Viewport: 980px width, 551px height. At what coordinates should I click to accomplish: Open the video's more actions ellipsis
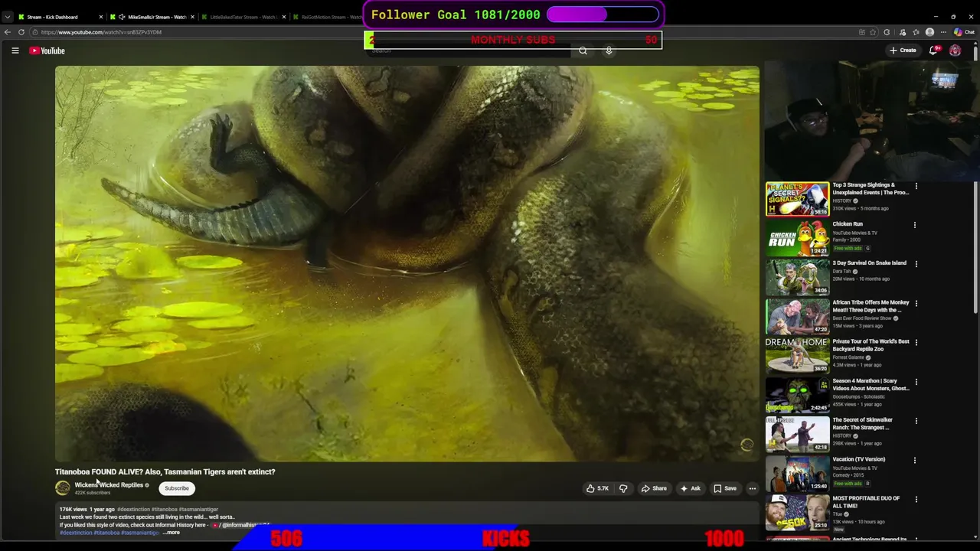click(752, 488)
